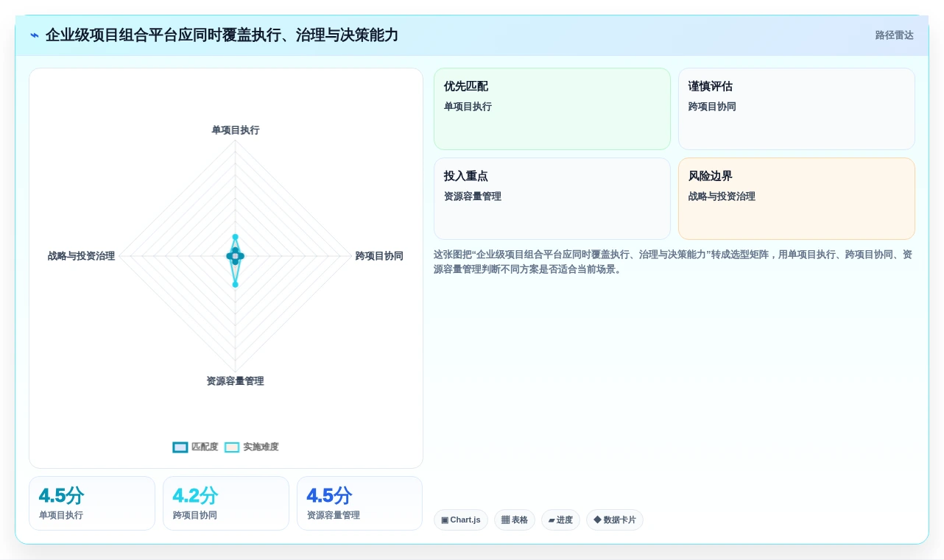Click the 单项目执行 radar axis label
Viewport: 944px width, 560px height.
click(x=236, y=130)
